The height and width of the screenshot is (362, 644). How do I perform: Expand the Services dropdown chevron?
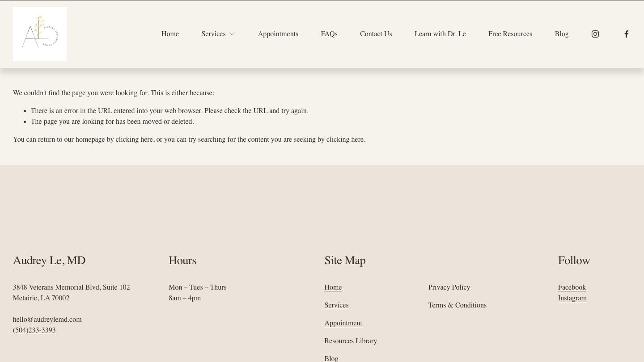(x=232, y=34)
